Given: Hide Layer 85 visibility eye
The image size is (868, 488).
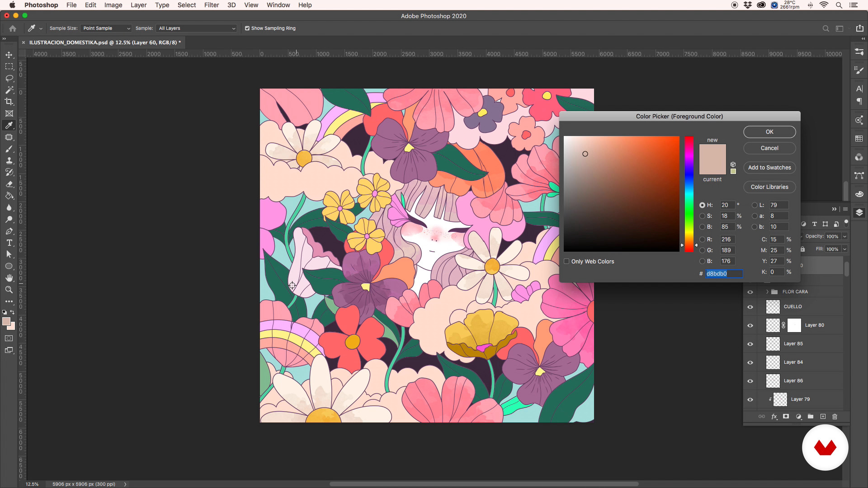Looking at the screenshot, I should tap(750, 344).
